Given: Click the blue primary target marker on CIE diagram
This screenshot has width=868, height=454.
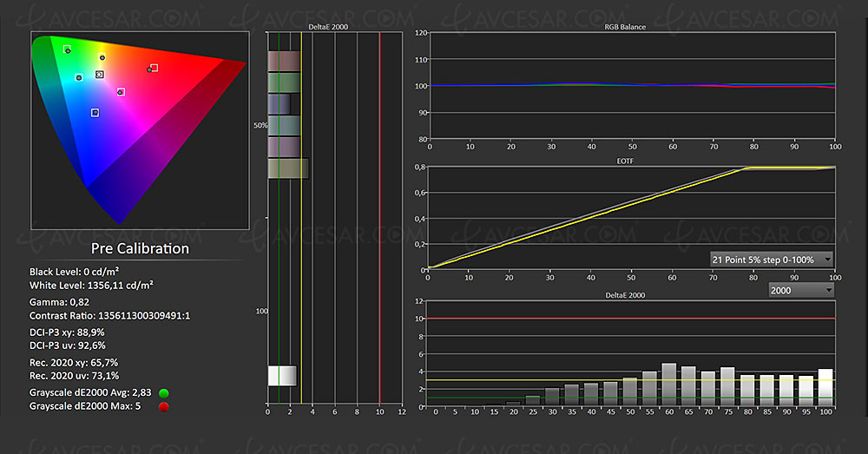Looking at the screenshot, I should tap(95, 112).
